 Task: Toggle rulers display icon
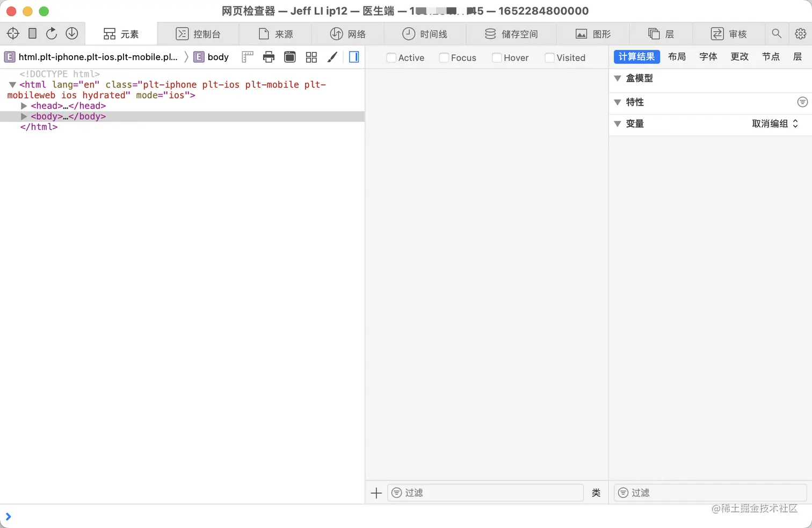click(248, 57)
